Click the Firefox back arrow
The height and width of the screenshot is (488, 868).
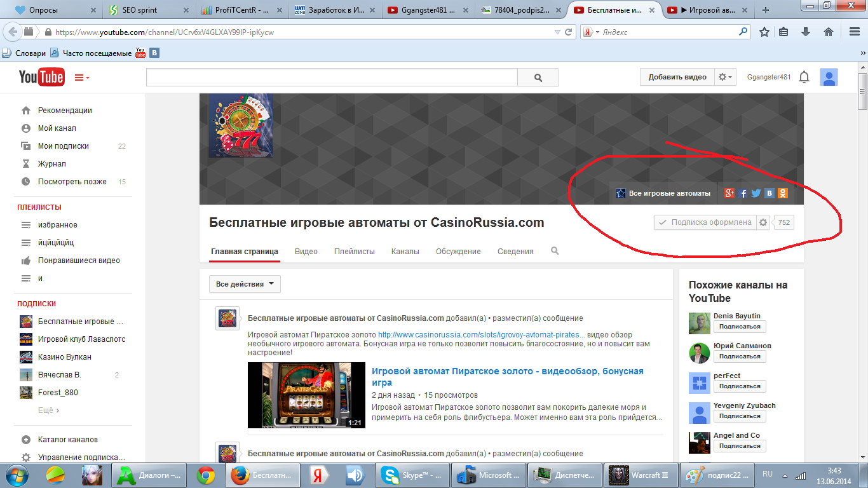coord(12,32)
